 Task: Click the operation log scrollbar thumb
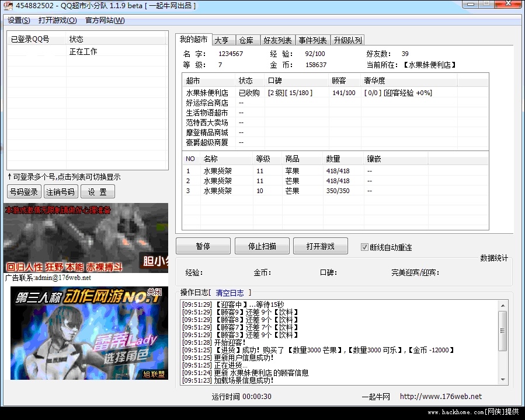coord(503,331)
